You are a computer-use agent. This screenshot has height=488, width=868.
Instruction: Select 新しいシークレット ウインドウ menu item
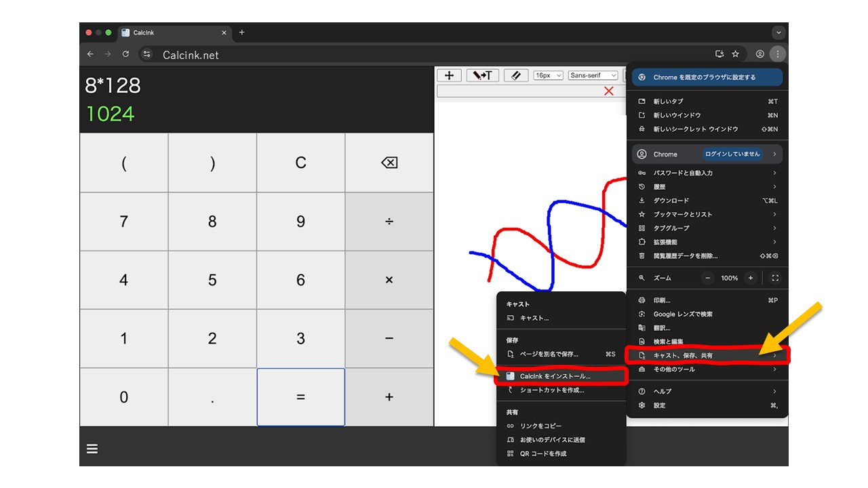click(x=707, y=129)
